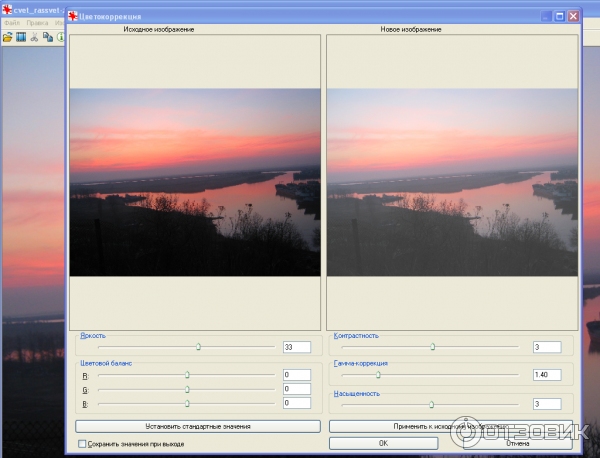This screenshot has width=600, height=458.
Task: Click the Новое изображение preview image
Action: pos(452,183)
